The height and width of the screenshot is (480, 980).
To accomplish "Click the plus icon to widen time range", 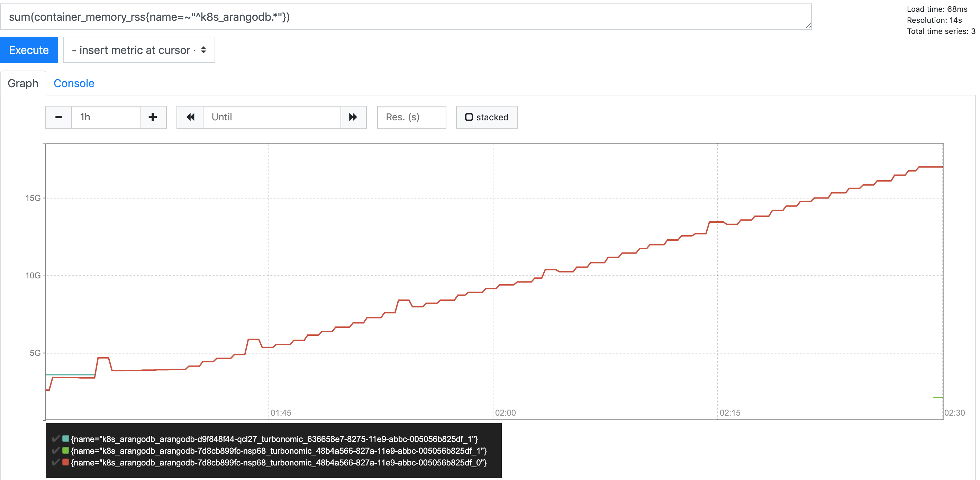I will (153, 117).
